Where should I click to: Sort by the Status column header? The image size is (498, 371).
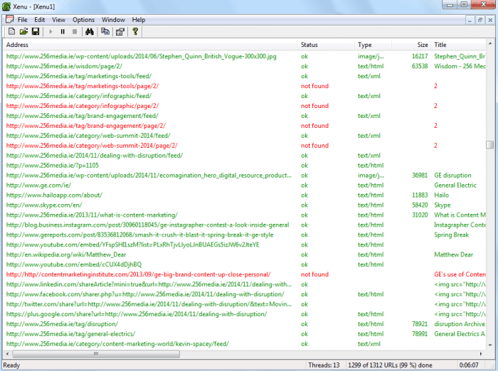coord(326,45)
